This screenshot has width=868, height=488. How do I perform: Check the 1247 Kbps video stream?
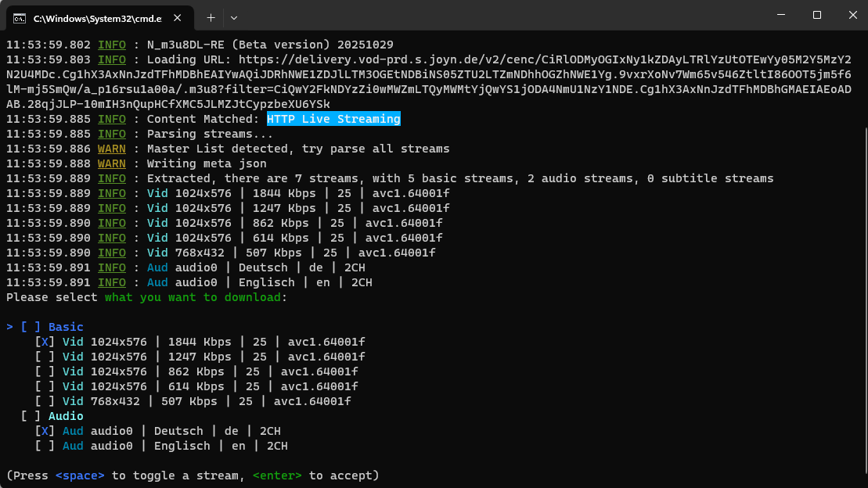(x=45, y=357)
